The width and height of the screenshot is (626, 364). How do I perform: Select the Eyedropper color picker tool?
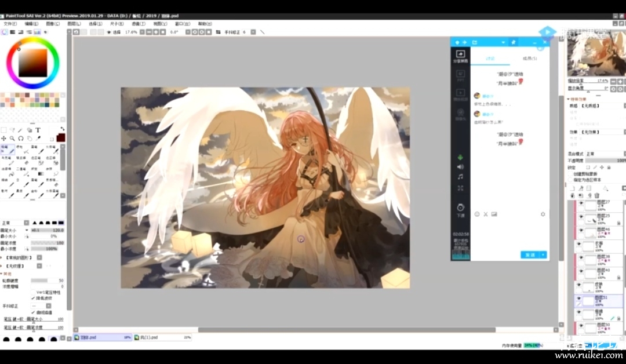(x=38, y=139)
